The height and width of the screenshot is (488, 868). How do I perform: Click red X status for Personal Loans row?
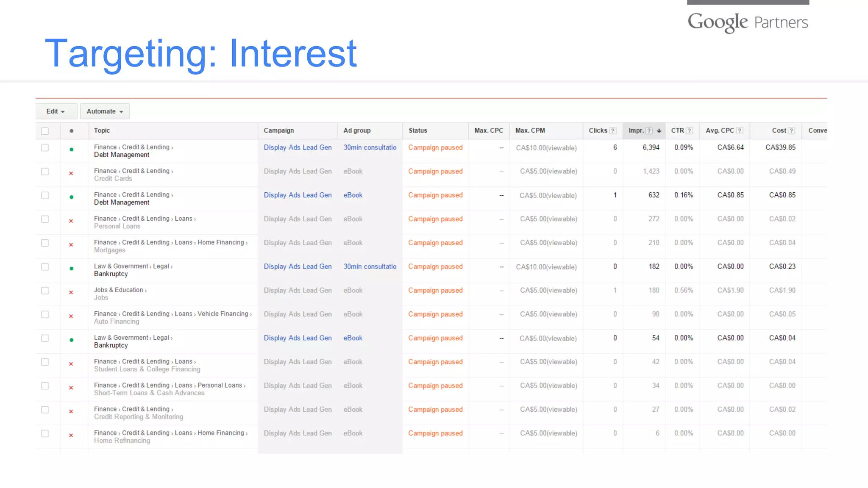coord(71,221)
